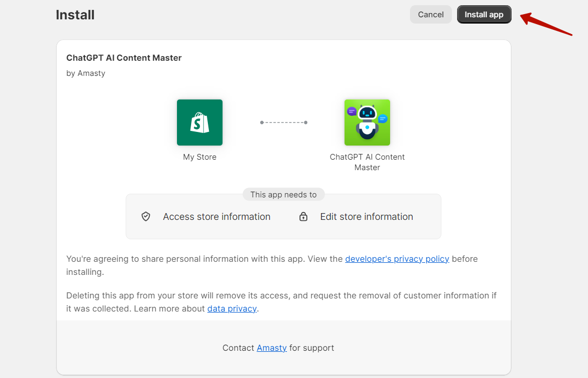Image resolution: width=588 pixels, height=378 pixels.
Task: Click the "by Amasty" developer text
Action: pyautogui.click(x=85, y=73)
